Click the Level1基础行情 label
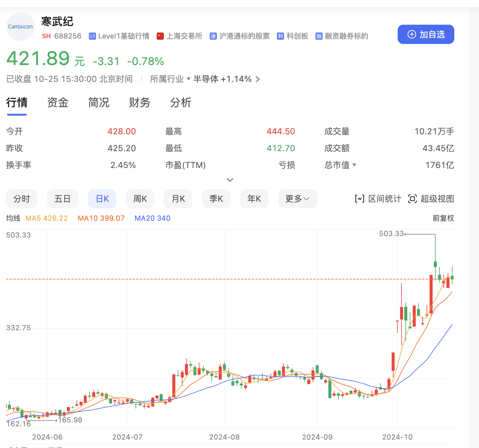The height and width of the screenshot is (448, 479). (x=124, y=36)
